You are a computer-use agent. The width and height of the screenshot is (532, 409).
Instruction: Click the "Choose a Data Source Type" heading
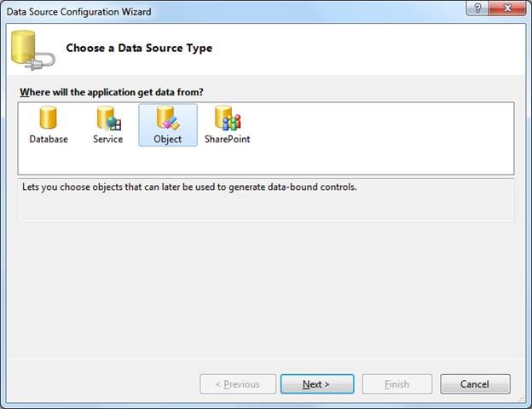[139, 49]
